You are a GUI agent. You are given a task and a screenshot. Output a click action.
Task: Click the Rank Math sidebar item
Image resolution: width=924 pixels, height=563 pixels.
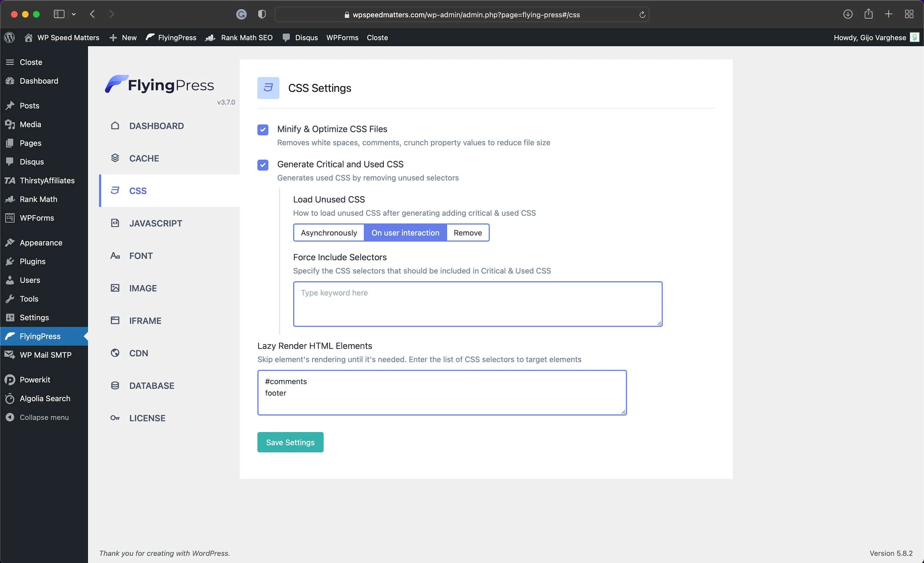point(44,199)
